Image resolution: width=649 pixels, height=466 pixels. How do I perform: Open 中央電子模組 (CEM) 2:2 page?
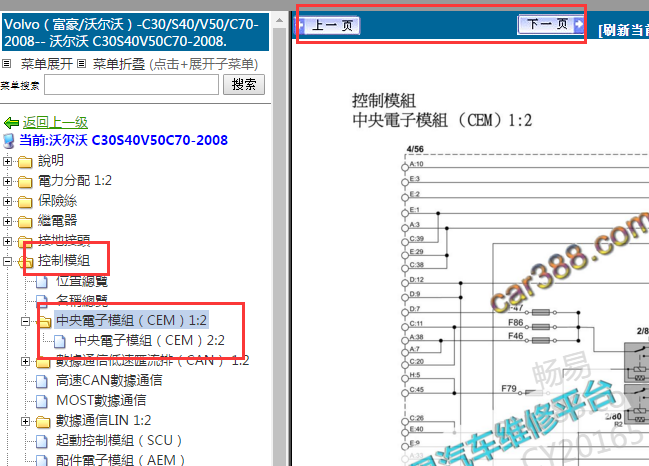pyautogui.click(x=149, y=340)
